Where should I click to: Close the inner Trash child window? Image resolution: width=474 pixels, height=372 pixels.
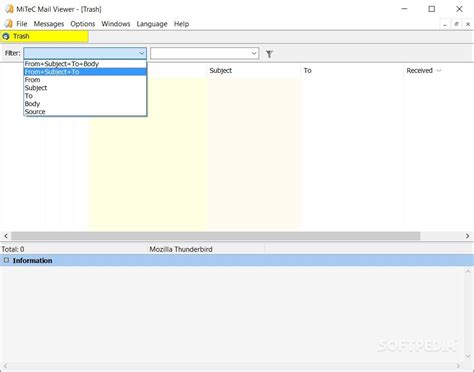click(x=468, y=24)
